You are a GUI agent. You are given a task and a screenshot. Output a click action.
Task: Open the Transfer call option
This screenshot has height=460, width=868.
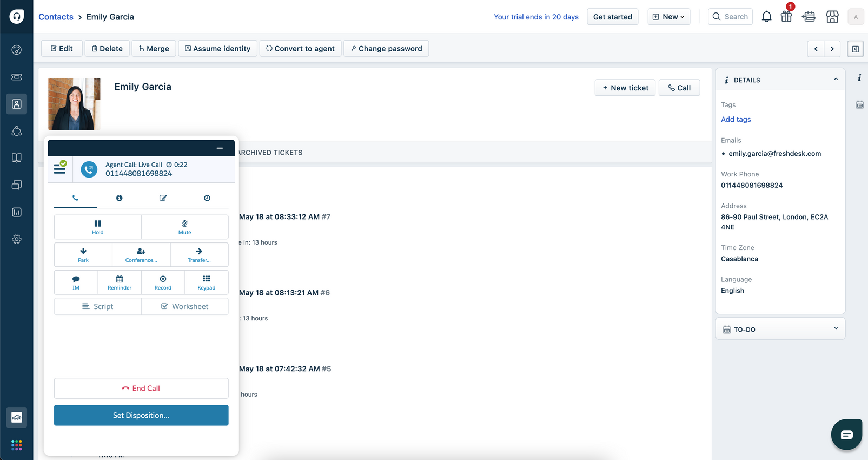[x=199, y=255]
